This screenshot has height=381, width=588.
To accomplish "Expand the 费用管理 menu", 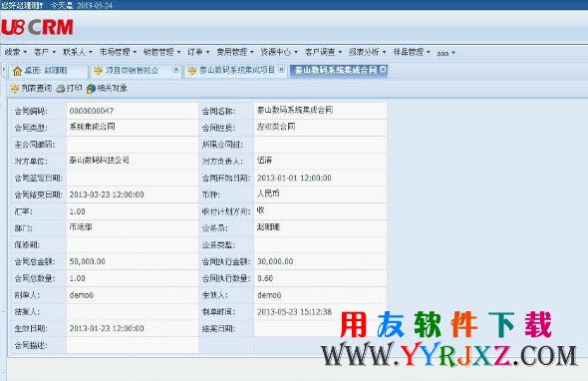I will click(x=235, y=52).
